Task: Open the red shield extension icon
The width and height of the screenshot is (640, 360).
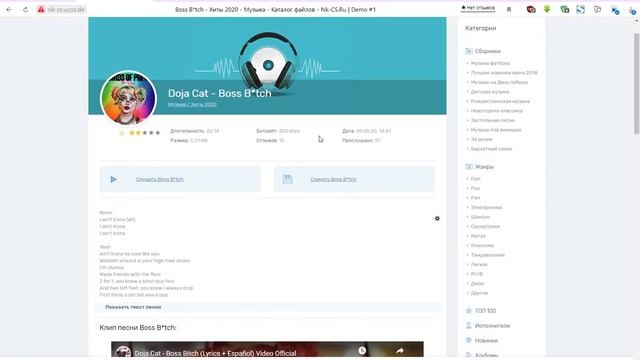Action: (x=531, y=9)
